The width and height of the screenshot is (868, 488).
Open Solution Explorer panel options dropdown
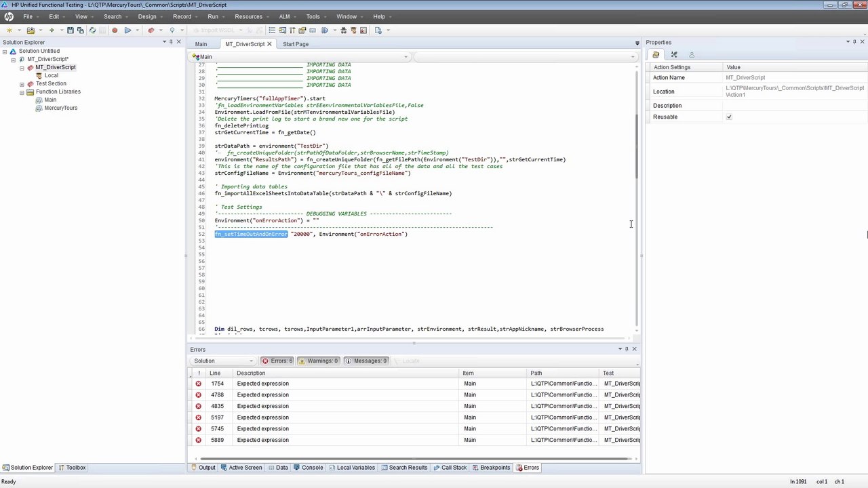pos(163,42)
